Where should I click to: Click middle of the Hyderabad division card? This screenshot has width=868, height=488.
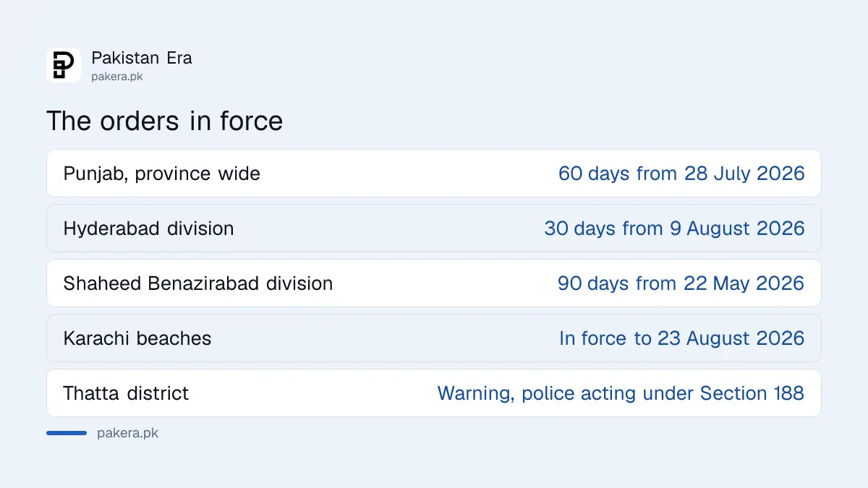(x=434, y=228)
